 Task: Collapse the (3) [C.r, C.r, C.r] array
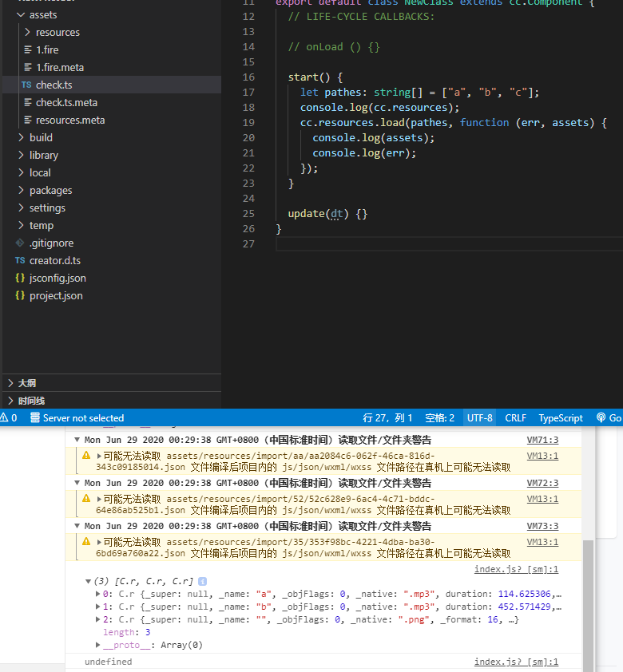[x=88, y=582]
